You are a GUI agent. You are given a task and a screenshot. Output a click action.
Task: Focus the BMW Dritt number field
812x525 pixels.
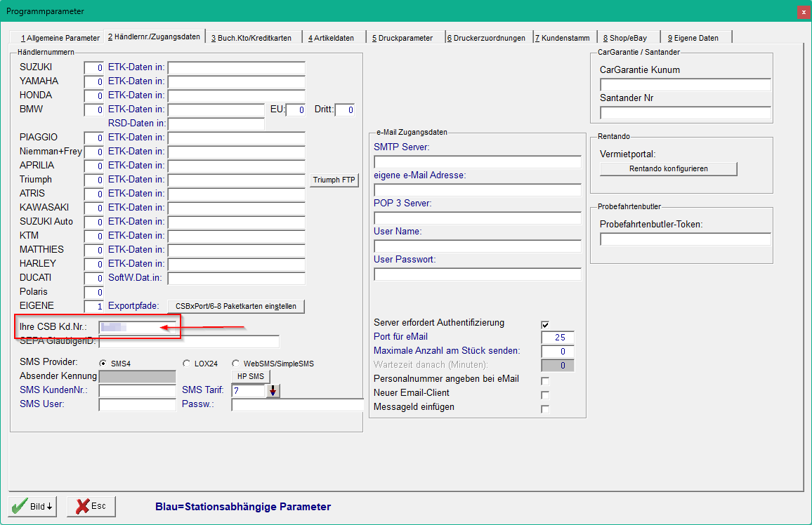(345, 109)
